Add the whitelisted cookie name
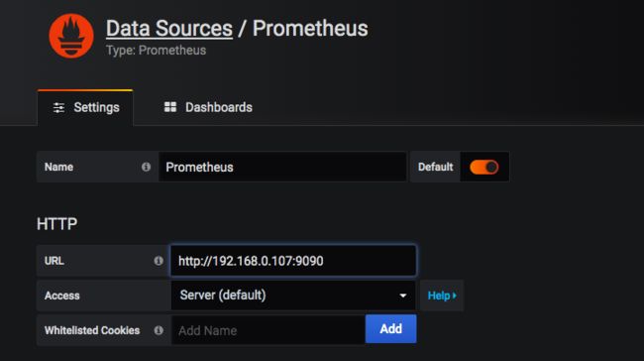644x361 pixels. (391, 329)
